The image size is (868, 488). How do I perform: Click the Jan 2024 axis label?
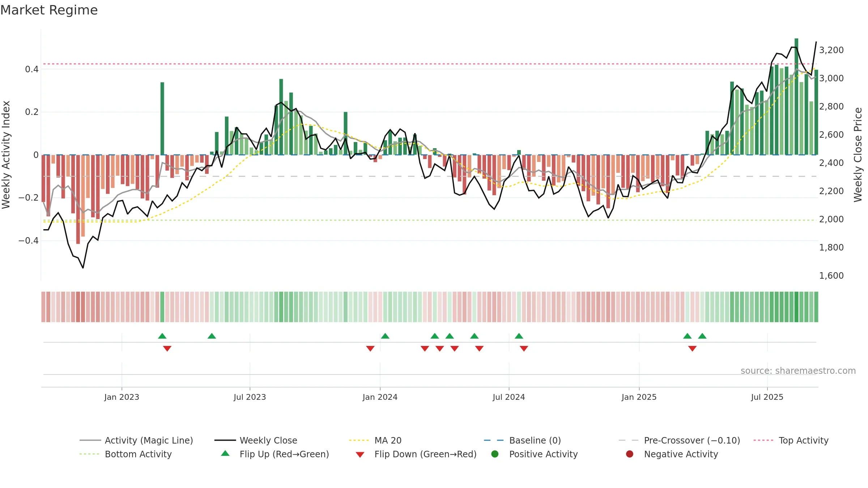380,397
